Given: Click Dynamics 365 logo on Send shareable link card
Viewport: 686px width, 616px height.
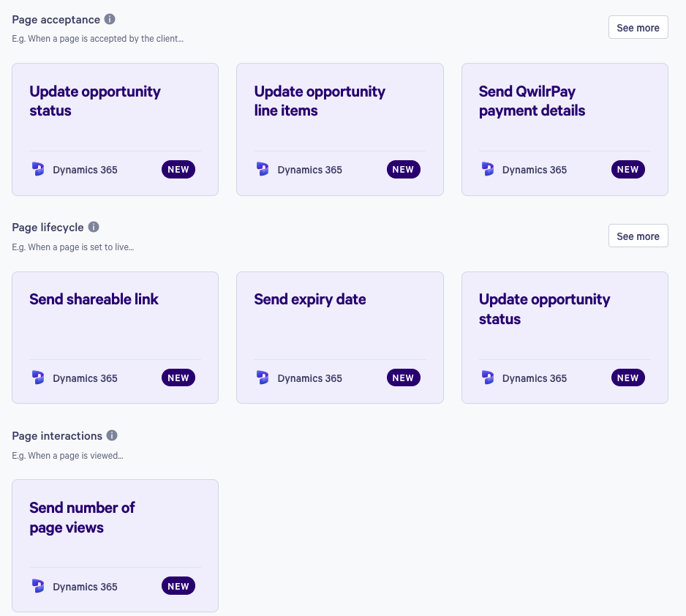Looking at the screenshot, I should (38, 378).
